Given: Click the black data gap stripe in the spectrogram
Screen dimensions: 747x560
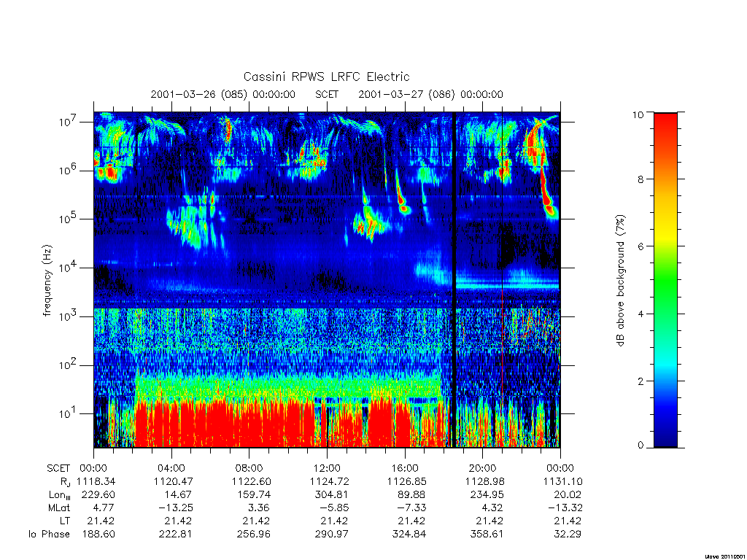Looking at the screenshot, I should coord(454,280).
